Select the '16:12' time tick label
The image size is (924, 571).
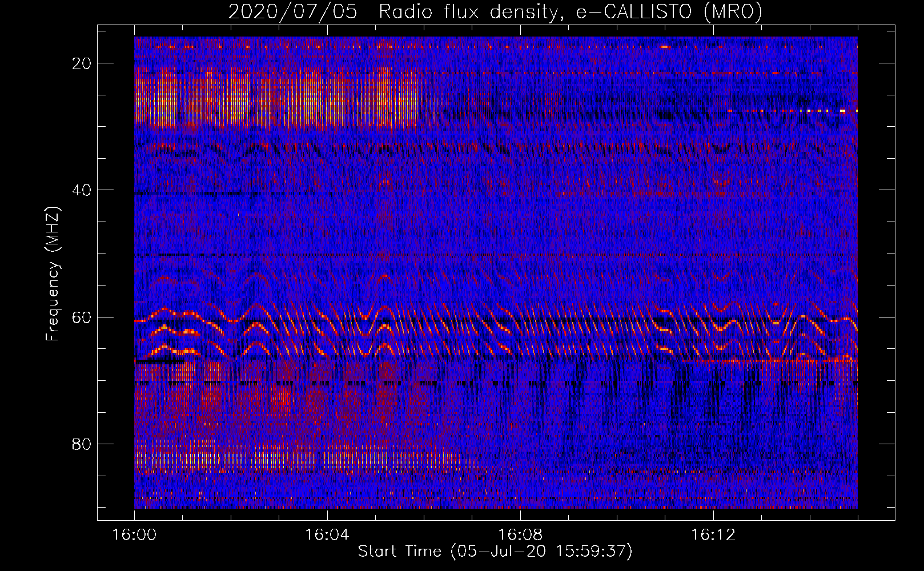coord(713,535)
